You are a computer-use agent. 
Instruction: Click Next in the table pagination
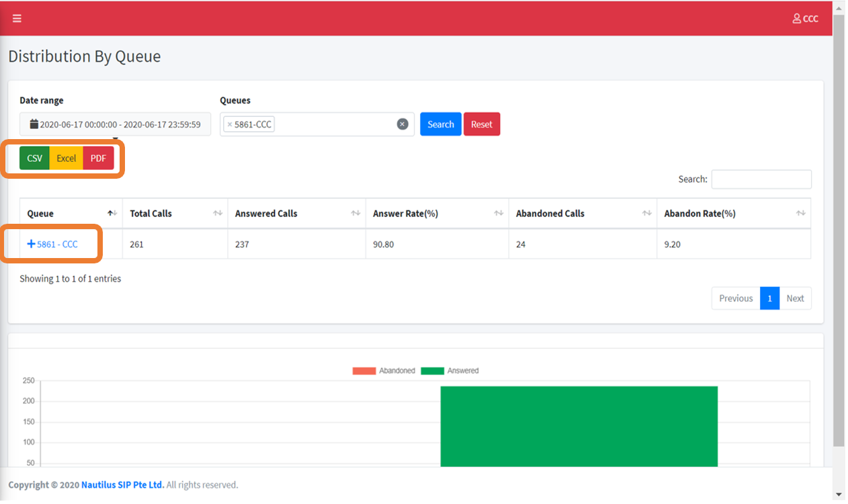pos(795,298)
